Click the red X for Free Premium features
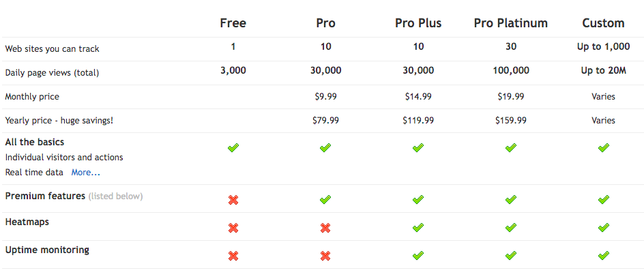This screenshot has width=644, height=277. tap(233, 200)
